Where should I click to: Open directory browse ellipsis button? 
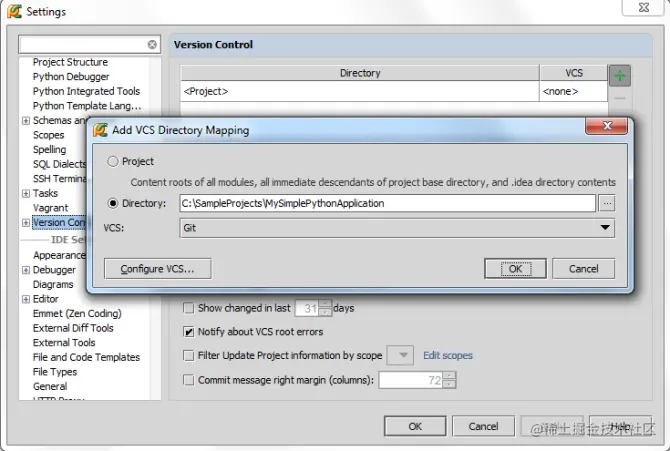(x=607, y=203)
